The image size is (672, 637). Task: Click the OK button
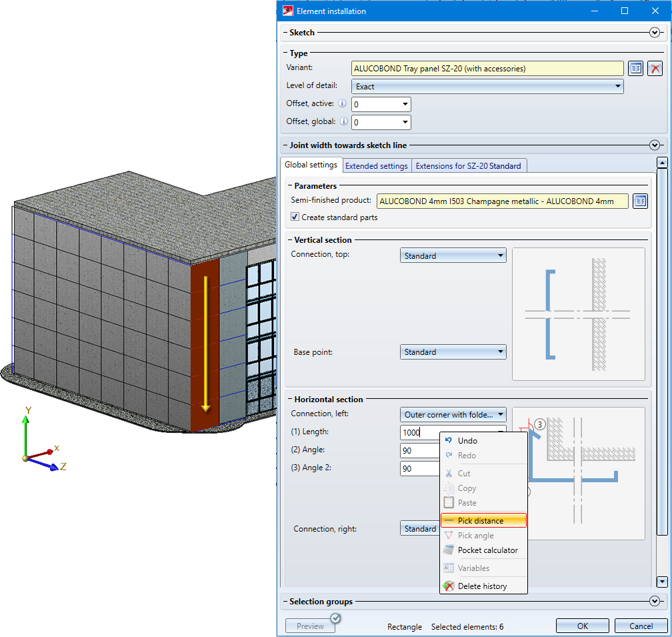582,626
